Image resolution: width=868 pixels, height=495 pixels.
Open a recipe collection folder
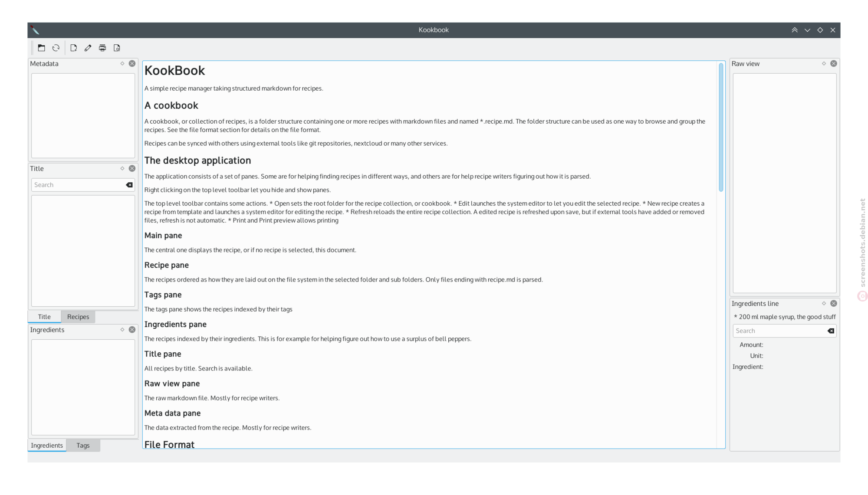click(42, 48)
